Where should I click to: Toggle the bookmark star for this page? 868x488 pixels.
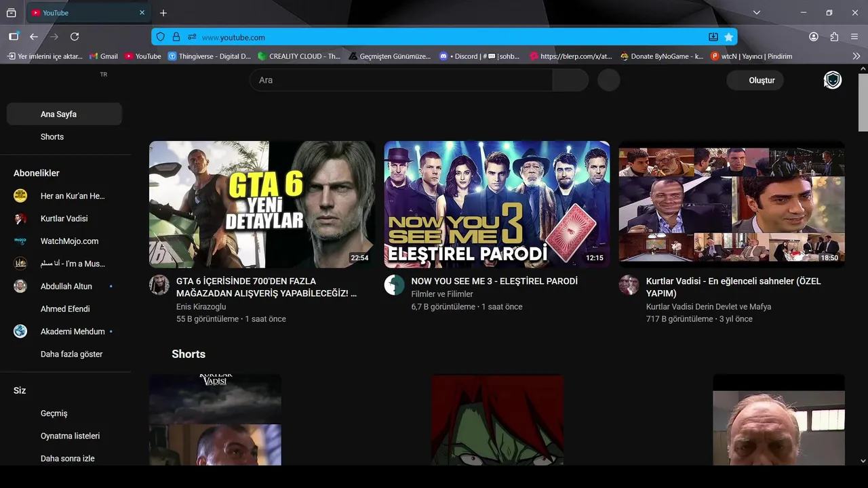(729, 37)
